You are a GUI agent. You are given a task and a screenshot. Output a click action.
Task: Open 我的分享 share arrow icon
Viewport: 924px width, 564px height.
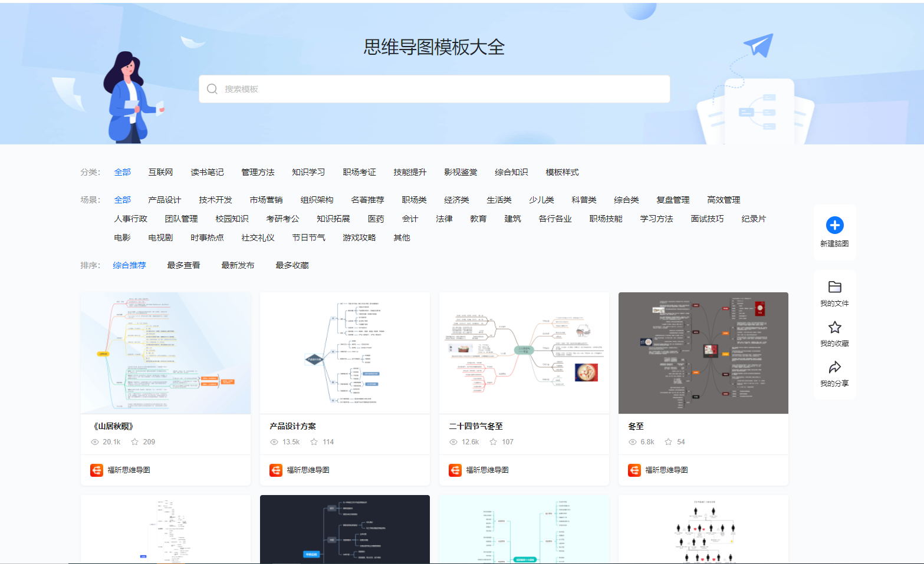(x=834, y=367)
